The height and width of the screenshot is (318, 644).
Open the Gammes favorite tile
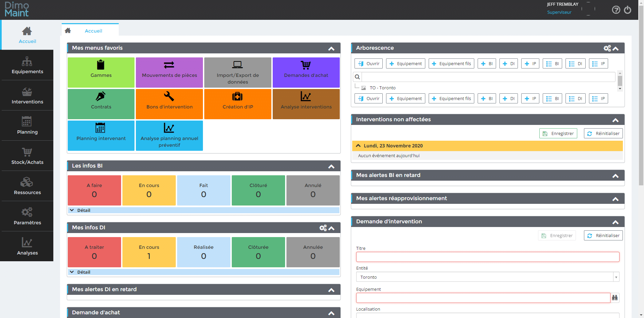101,72
